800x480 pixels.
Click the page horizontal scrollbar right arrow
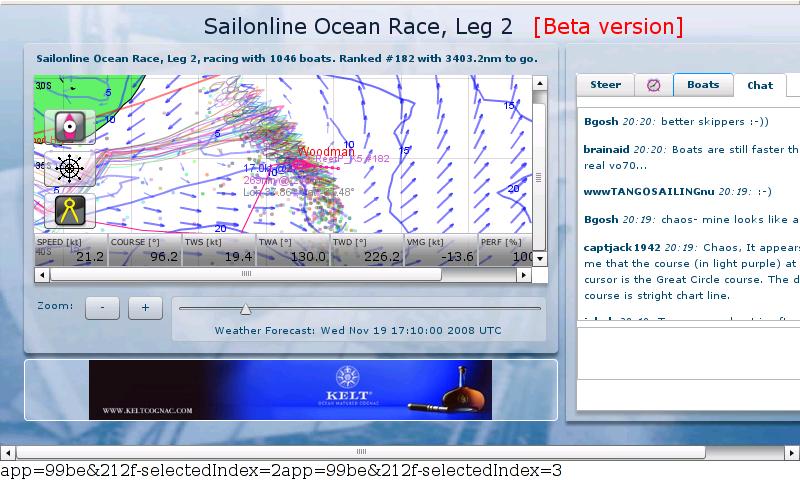[x=792, y=452]
